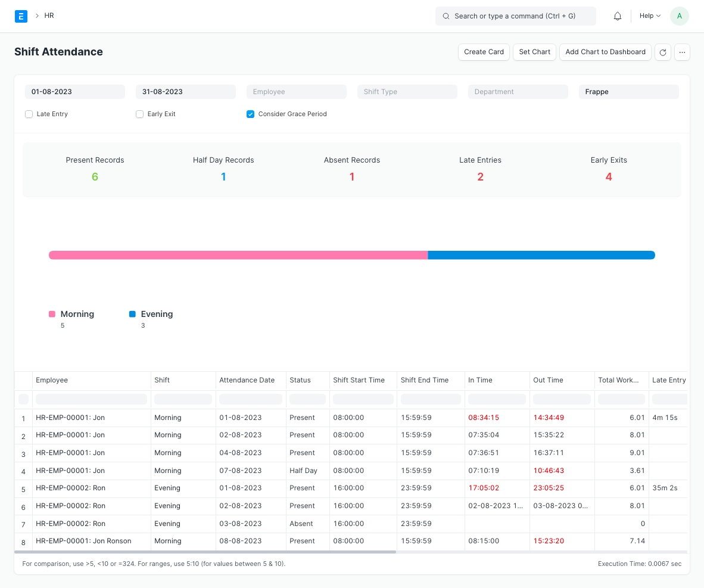The height and width of the screenshot is (588, 704).
Task: Click the pink Morning legend marker
Action: coord(52,314)
